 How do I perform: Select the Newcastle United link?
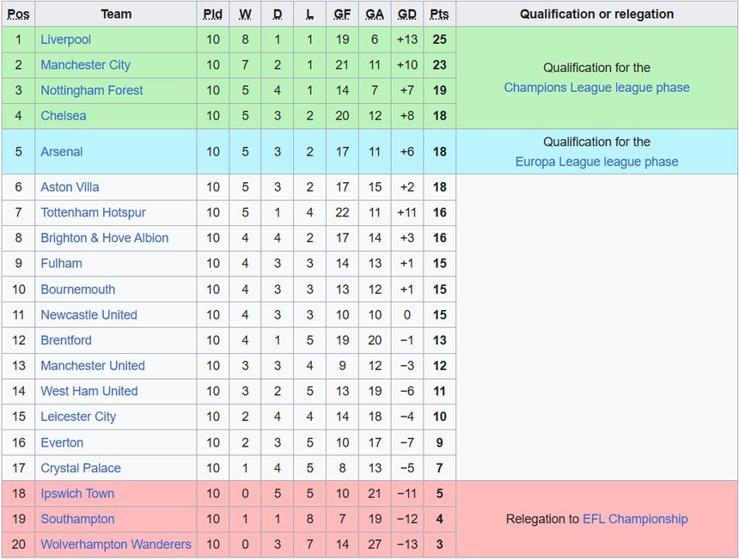[x=89, y=314]
